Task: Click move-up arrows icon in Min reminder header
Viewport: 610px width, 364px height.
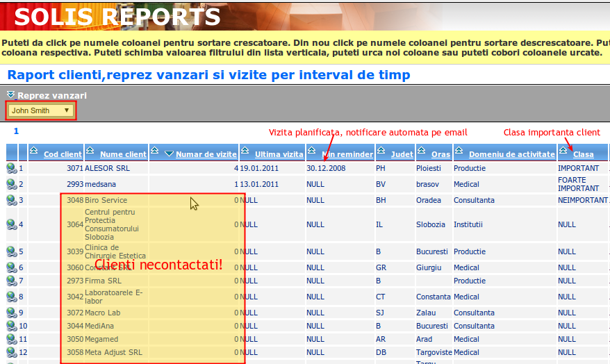Action: 312,150
